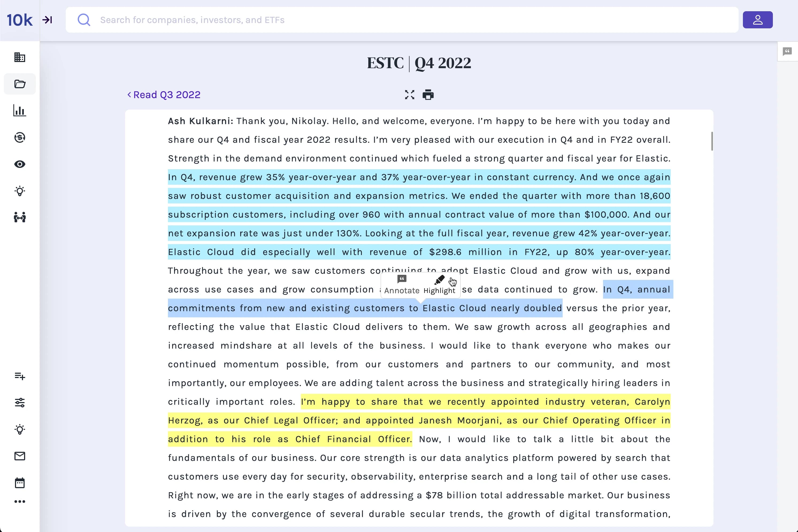Open the annotations panel quote icon
This screenshot has height=532, width=798.
(788, 51)
